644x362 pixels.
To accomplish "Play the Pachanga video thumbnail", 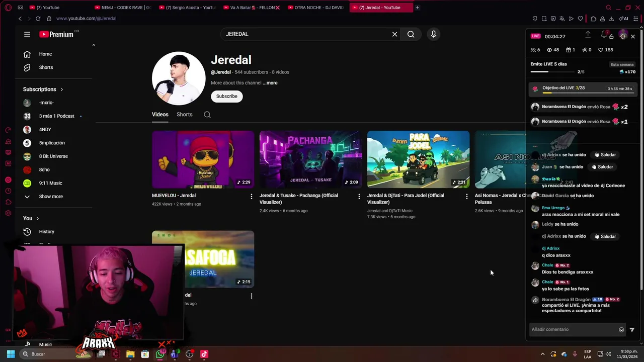I will pyautogui.click(x=310, y=159).
